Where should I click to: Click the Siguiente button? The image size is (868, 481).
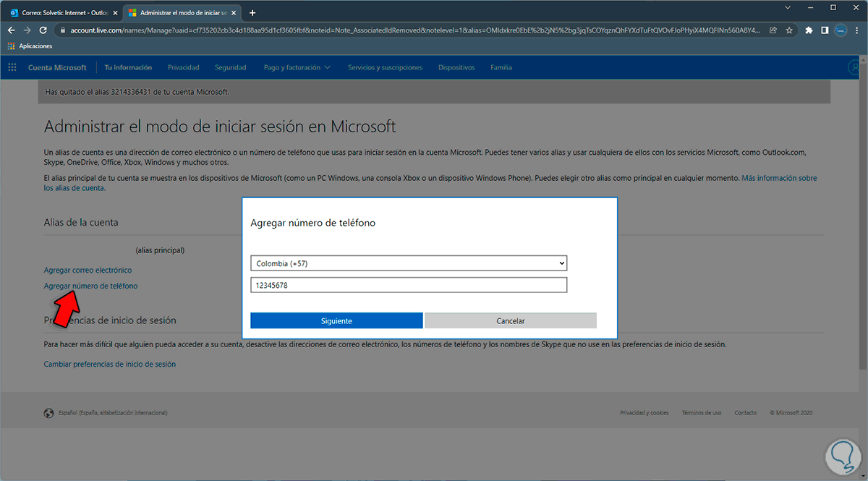coord(336,320)
